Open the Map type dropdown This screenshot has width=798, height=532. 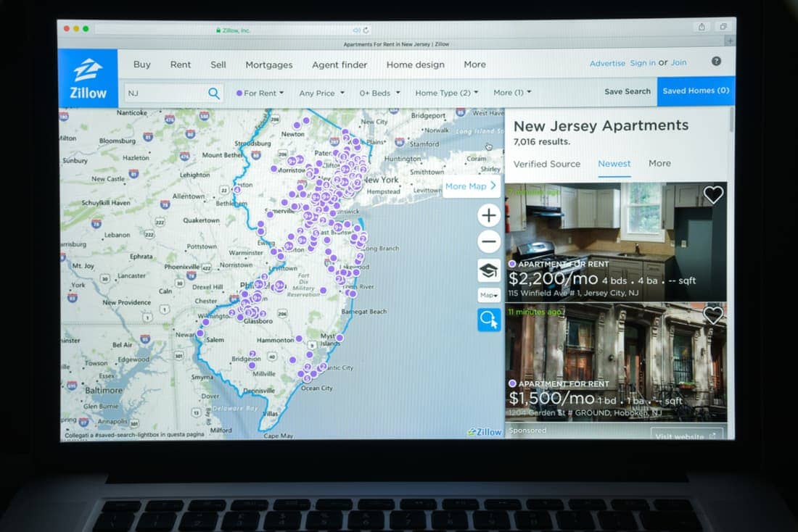[488, 295]
